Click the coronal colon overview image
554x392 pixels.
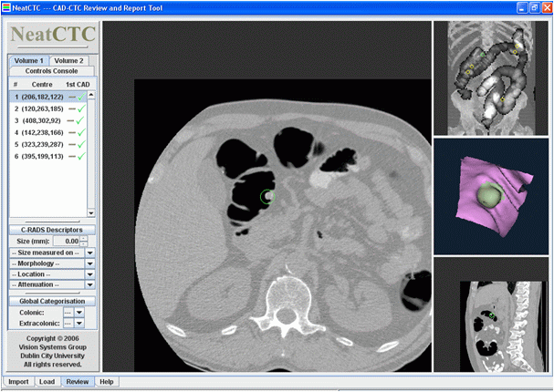pyautogui.click(x=491, y=78)
